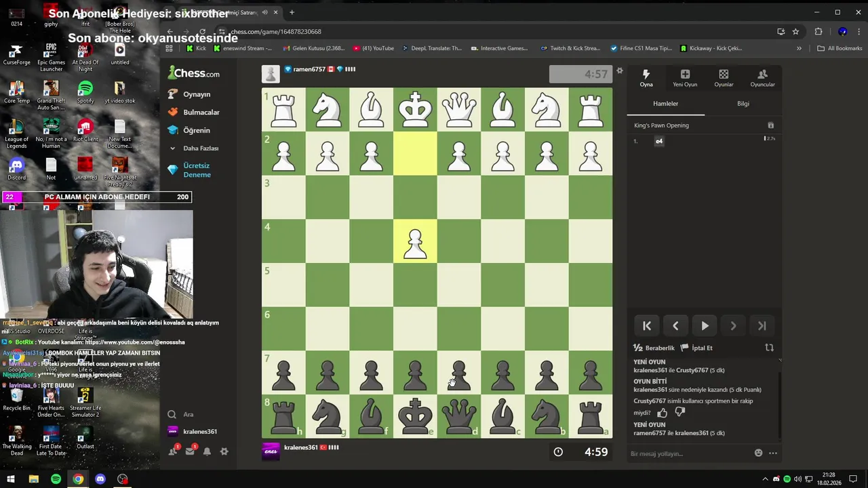Screen dimensions: 868x488
Task: Open the emoji picker in chat
Action: click(x=758, y=453)
